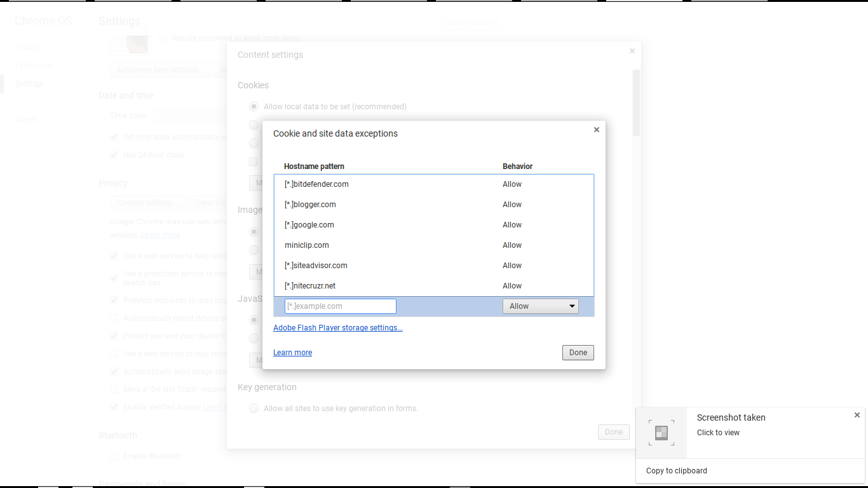868x488 pixels.
Task: Click Advanced sync settings button
Action: 159,70
